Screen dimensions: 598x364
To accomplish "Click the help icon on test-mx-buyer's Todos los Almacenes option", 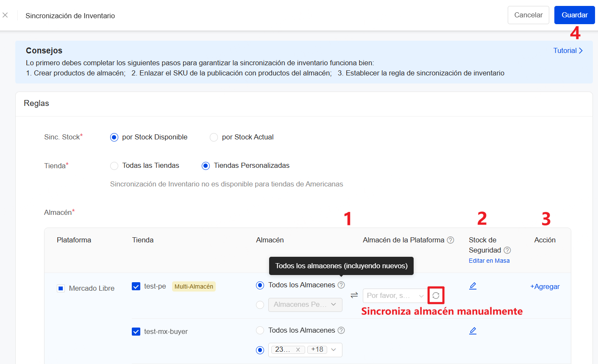I will point(341,330).
